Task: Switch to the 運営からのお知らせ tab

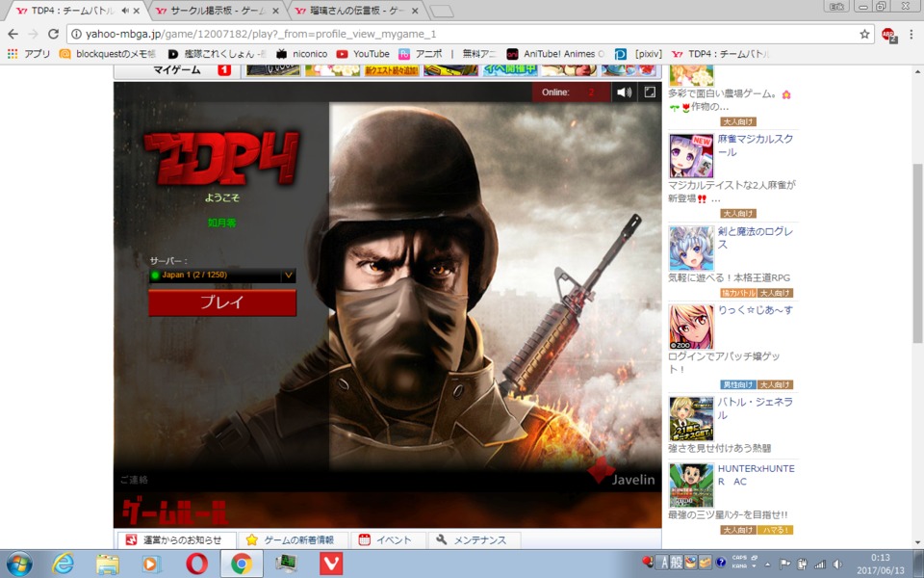Action: point(175,539)
